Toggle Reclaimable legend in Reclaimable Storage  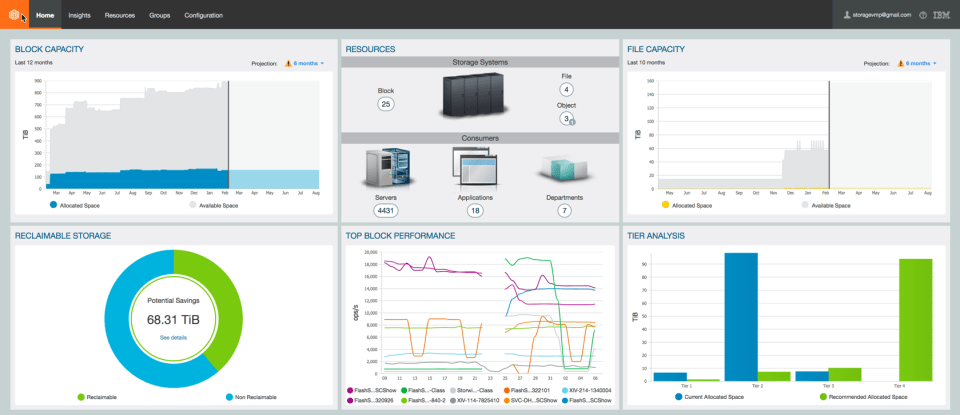(x=80, y=397)
